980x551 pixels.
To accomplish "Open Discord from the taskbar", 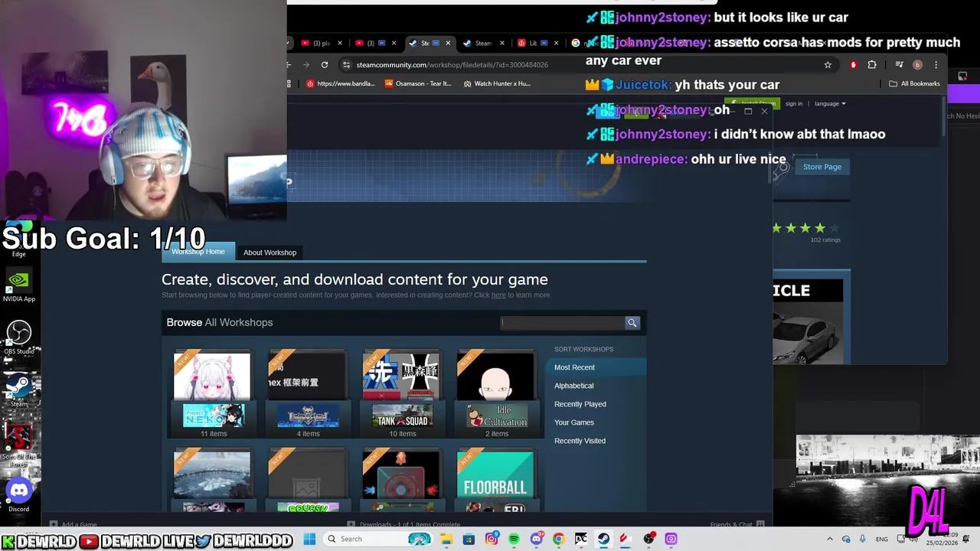I will pos(537,539).
